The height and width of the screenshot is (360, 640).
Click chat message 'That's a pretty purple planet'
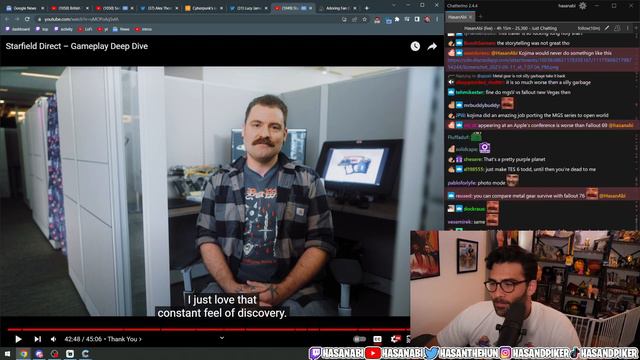point(514,159)
